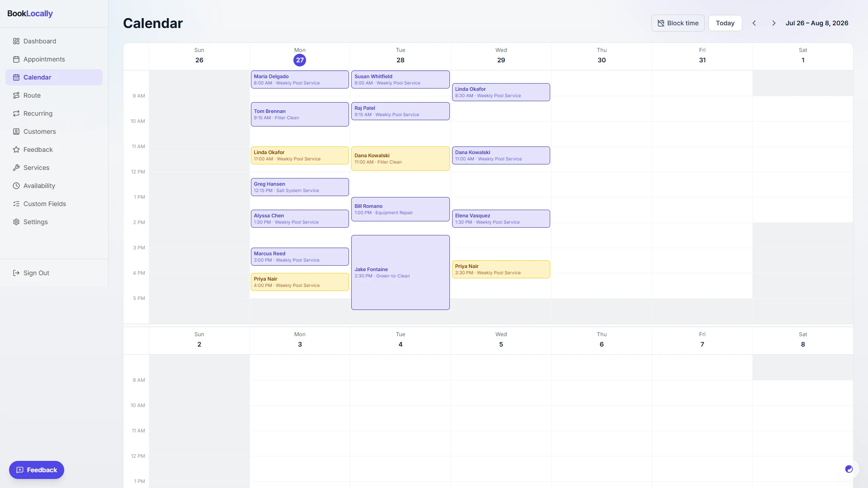This screenshot has width=868, height=488.
Task: Click the floating Feedback chat icon
Action: (20, 470)
